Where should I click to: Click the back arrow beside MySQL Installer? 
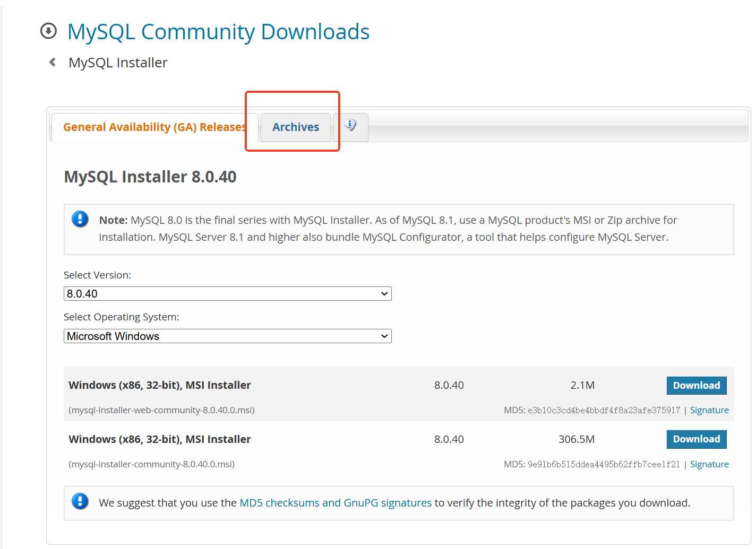pos(53,62)
